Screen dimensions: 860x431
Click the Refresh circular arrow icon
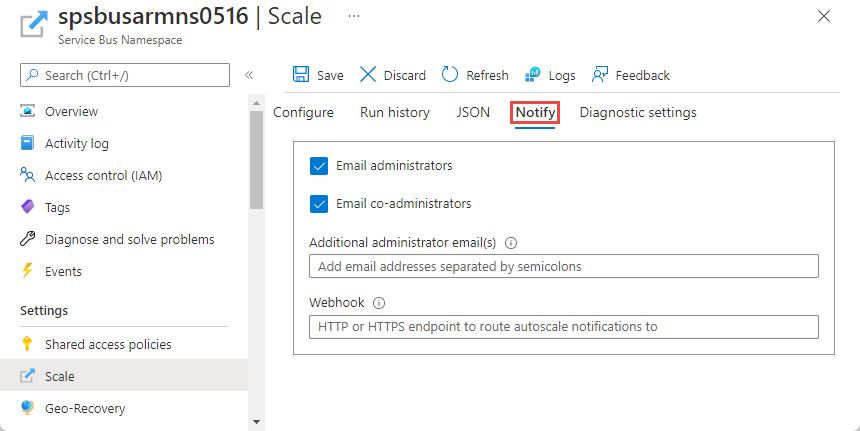[450, 75]
